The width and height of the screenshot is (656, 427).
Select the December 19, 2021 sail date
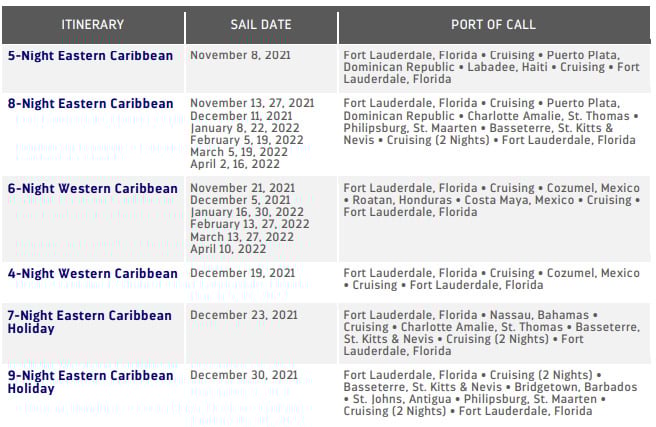243,273
